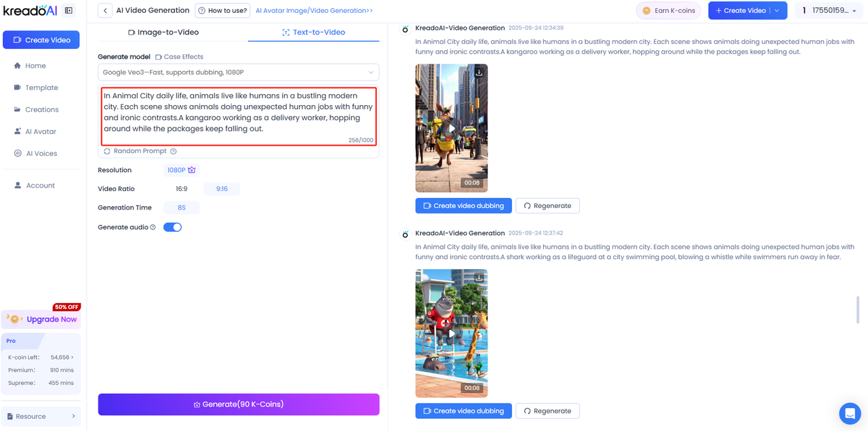Open the Generate model dropdown
868x431 pixels.
(x=238, y=73)
